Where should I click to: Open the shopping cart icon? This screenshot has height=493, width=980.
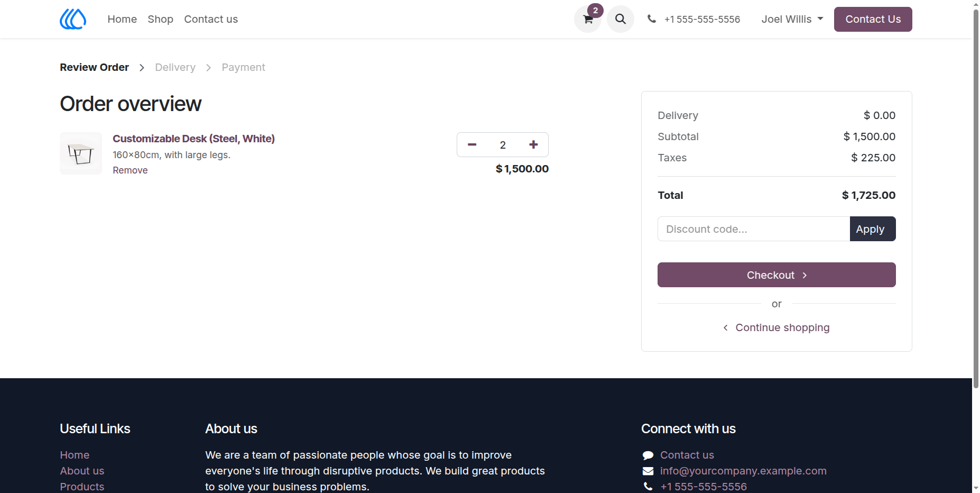click(x=588, y=19)
